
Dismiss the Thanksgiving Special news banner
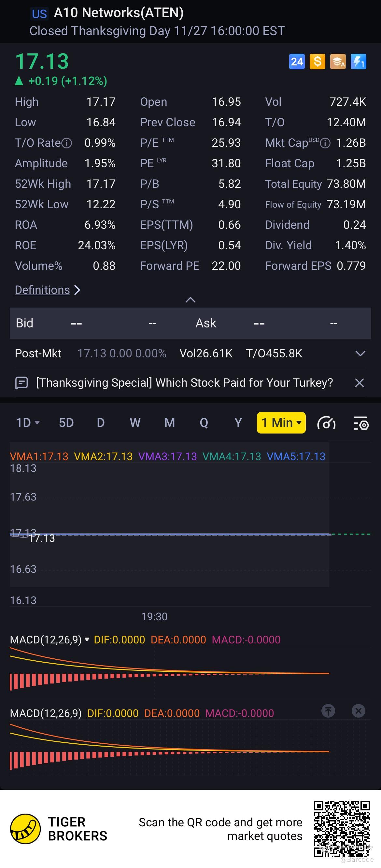point(360,383)
